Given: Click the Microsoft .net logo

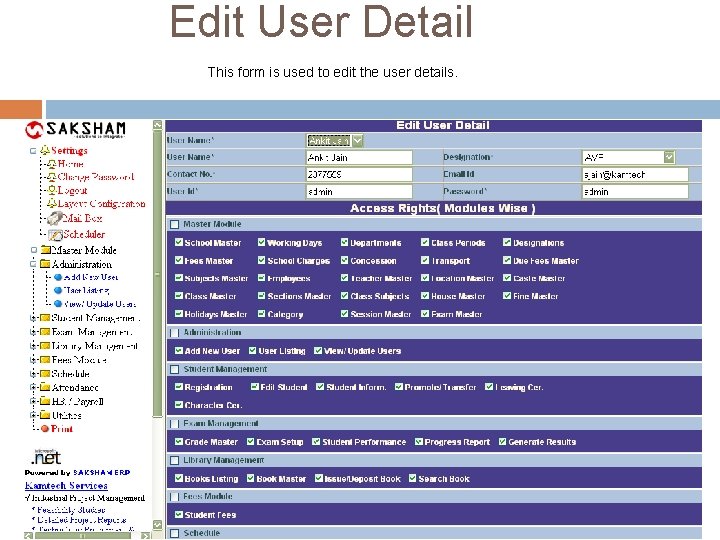Looking at the screenshot, I should (46, 457).
